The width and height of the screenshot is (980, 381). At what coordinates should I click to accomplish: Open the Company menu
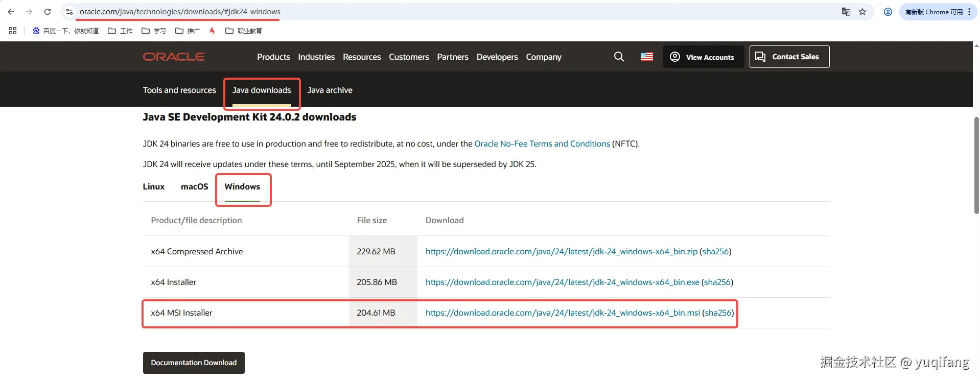tap(544, 57)
